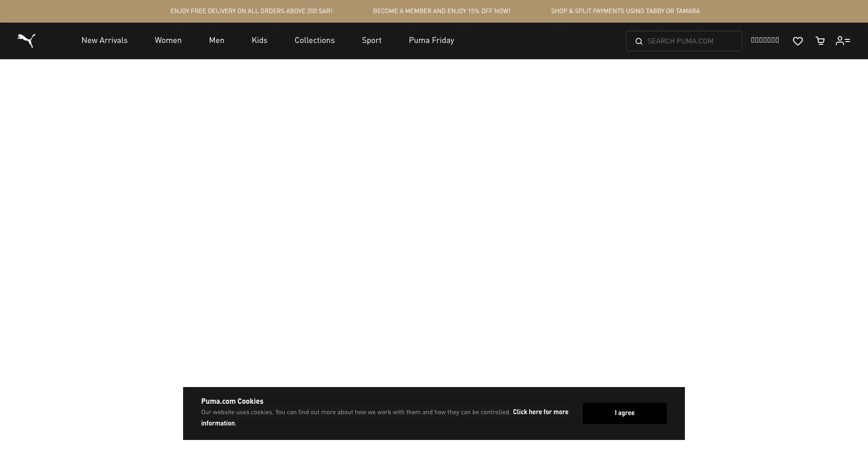This screenshot has height=449, width=868.
Task: Click the Puma.com Cookies heading
Action: pos(232,401)
